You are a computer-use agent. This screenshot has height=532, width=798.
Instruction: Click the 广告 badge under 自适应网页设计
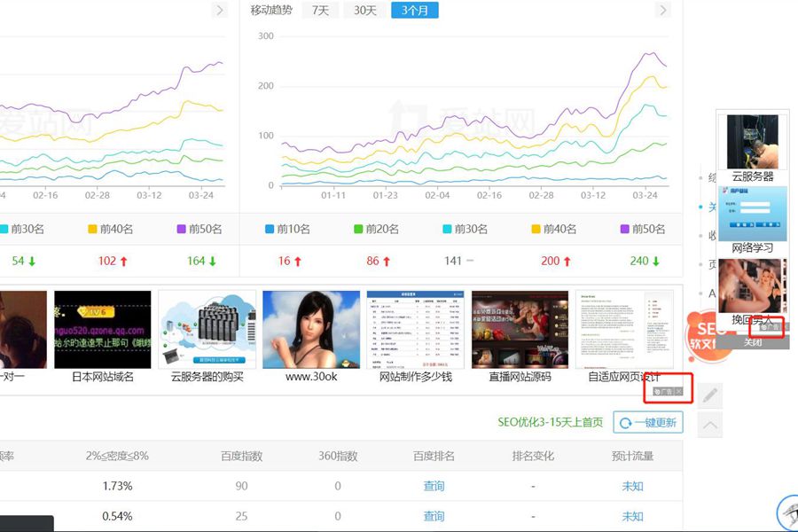pyautogui.click(x=663, y=392)
